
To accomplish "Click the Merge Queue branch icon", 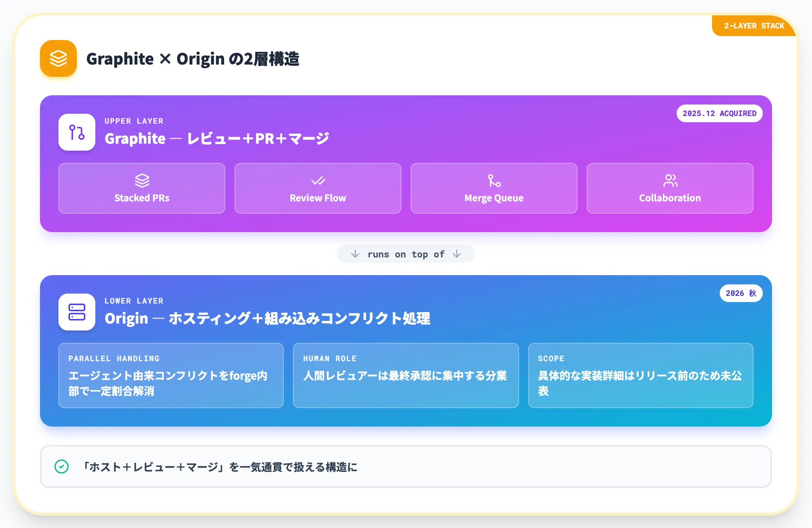I will 494,181.
